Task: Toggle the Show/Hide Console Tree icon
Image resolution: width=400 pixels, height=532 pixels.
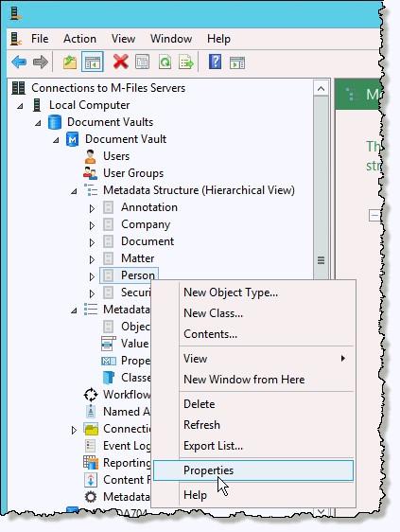Action: [93, 62]
